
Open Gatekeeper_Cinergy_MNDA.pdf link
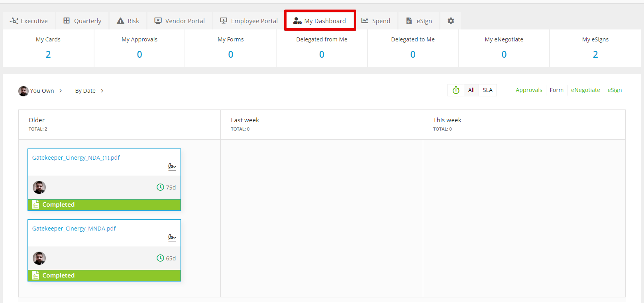click(x=74, y=229)
